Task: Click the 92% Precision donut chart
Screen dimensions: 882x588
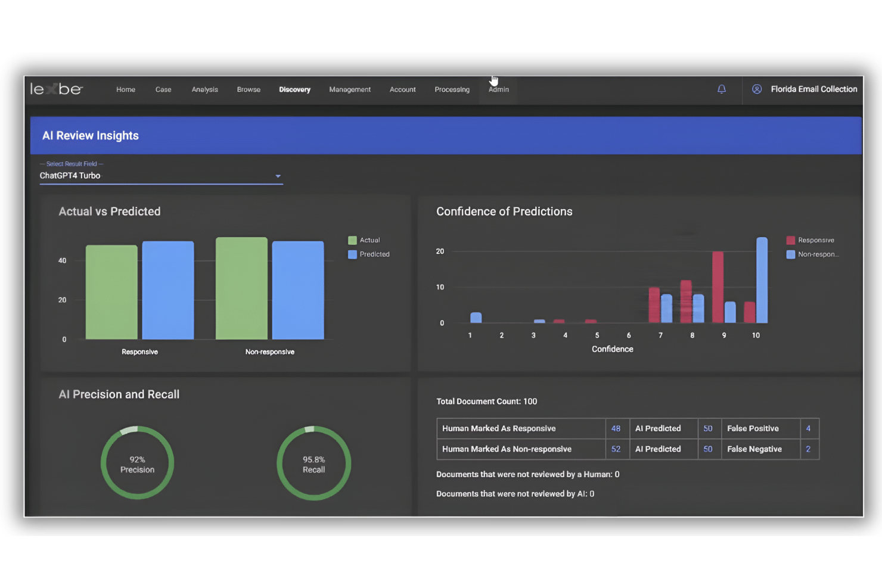Action: click(137, 463)
